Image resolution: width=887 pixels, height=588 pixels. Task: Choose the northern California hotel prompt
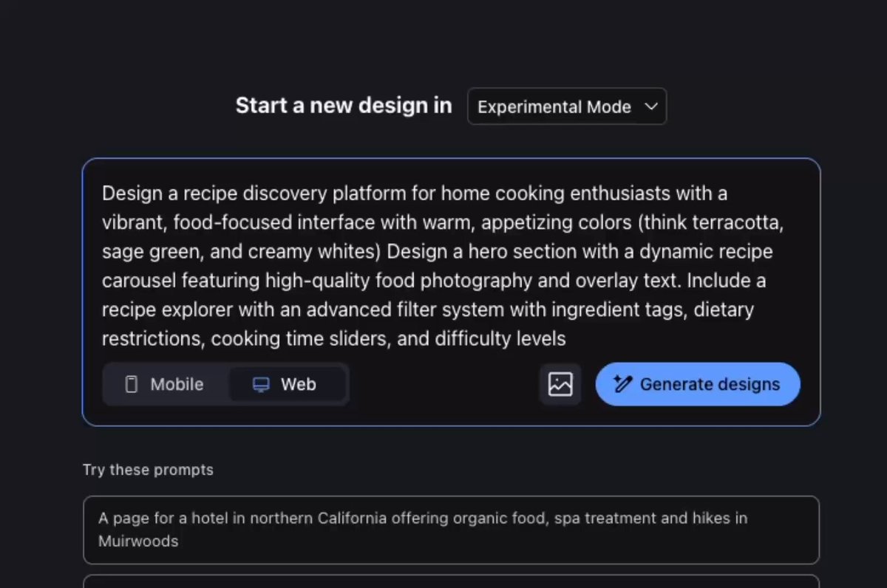pyautogui.click(x=451, y=530)
